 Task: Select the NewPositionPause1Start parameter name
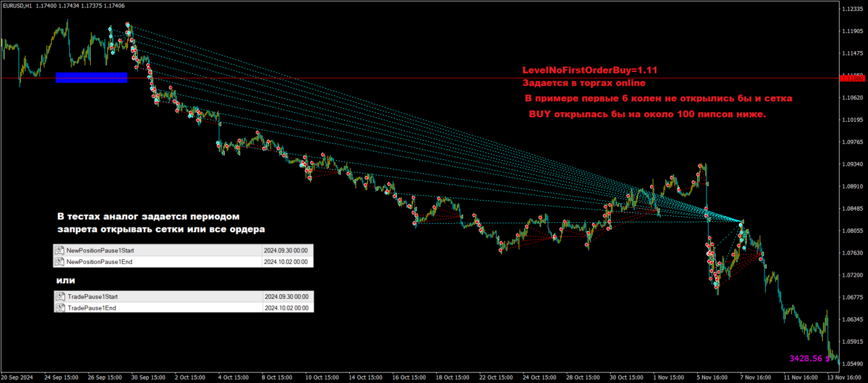coord(100,250)
